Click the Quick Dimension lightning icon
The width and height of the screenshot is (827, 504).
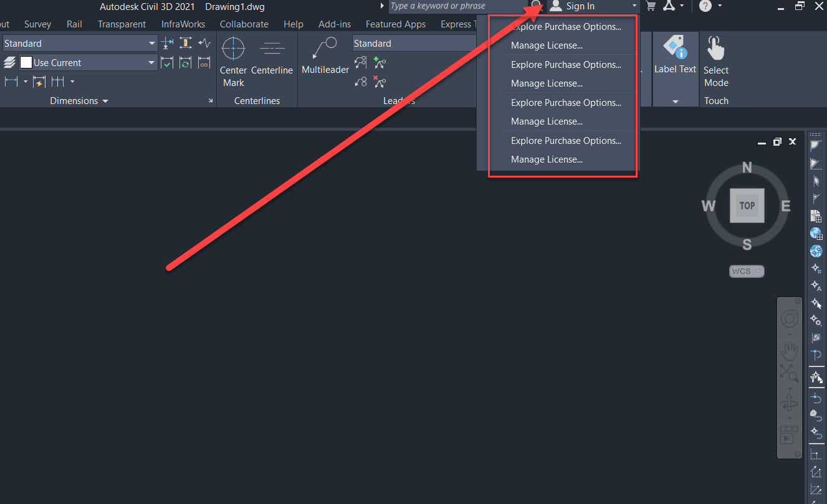(x=39, y=82)
